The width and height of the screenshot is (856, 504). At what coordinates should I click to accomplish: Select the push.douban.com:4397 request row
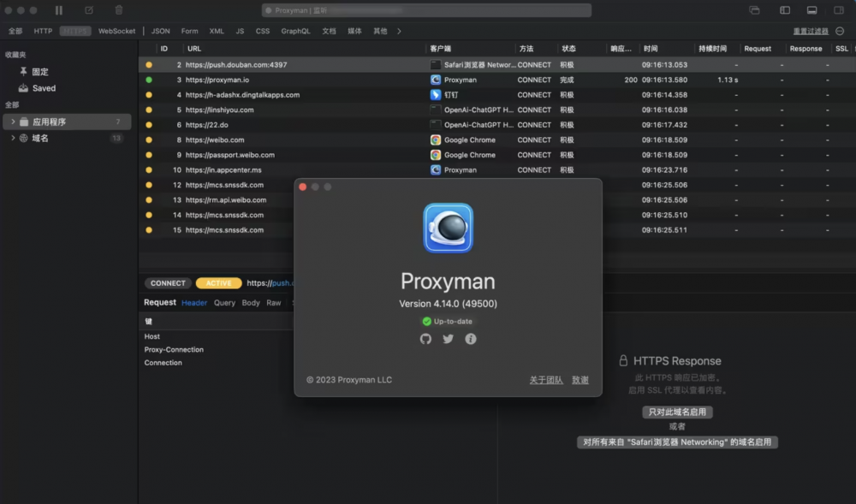(x=496, y=64)
